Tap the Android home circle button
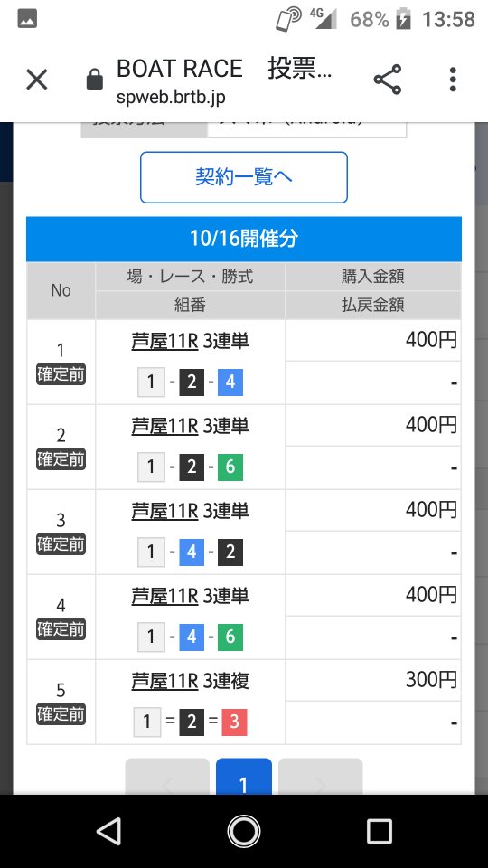 pos(243,831)
